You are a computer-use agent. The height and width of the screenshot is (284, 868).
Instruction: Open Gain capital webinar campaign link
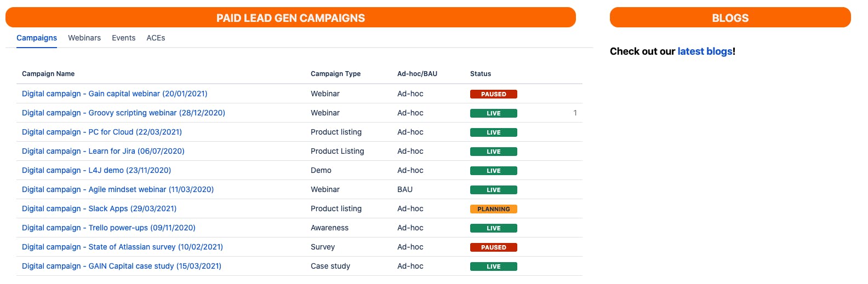coord(115,94)
